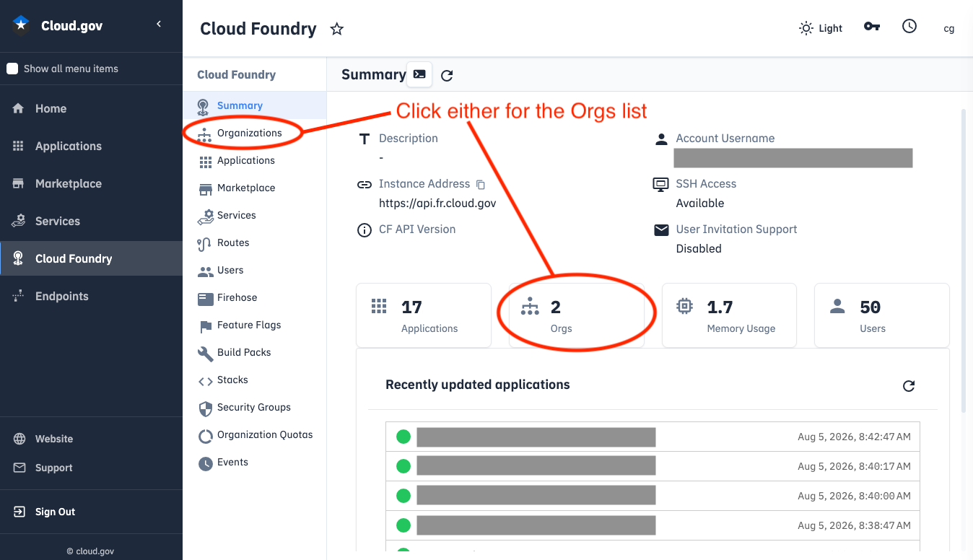973x560 pixels.
Task: Open Build Packs in the submenu
Action: click(255, 352)
